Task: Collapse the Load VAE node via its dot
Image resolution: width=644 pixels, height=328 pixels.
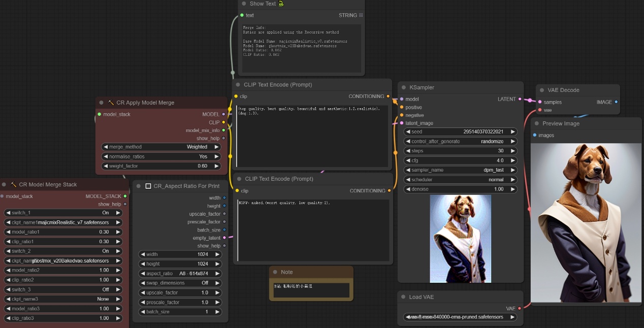Action: 403,297
